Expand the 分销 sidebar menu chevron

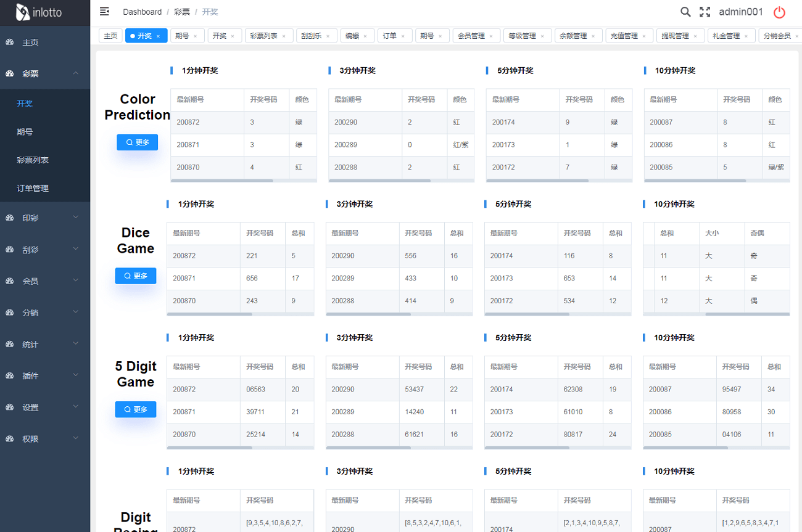coord(75,313)
